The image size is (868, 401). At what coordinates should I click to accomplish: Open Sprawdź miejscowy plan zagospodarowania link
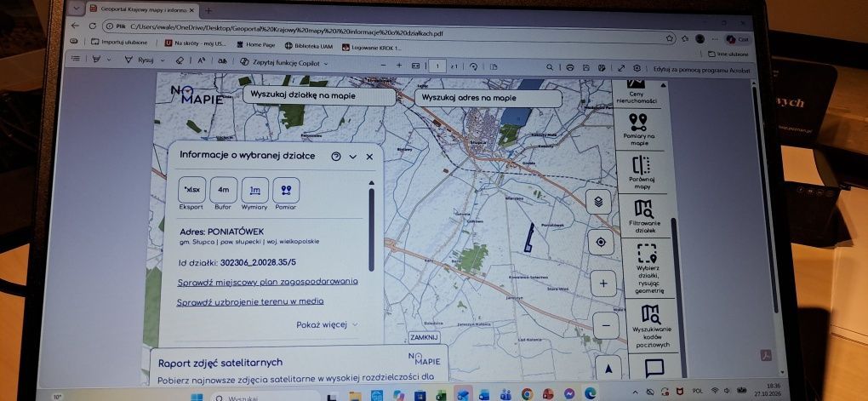point(267,282)
